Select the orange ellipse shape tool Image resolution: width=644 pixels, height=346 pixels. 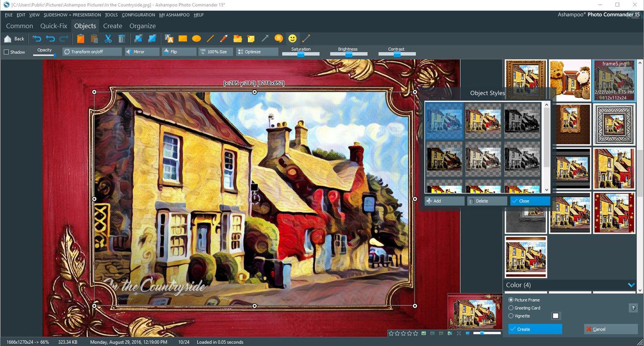(197, 39)
